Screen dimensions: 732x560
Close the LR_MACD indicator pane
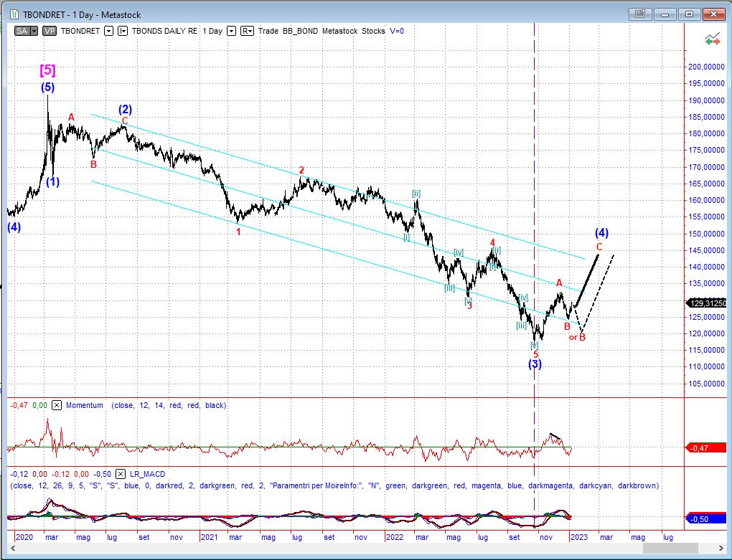121,474
